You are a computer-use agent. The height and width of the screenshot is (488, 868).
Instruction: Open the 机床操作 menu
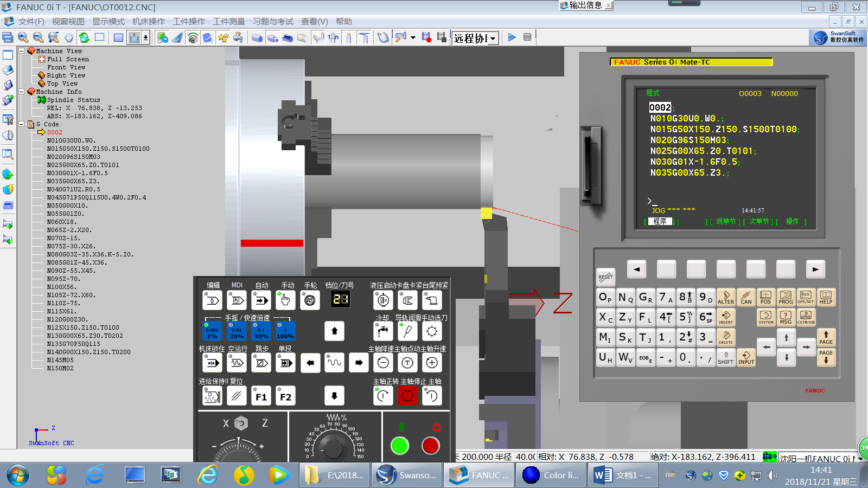pyautogui.click(x=149, y=22)
